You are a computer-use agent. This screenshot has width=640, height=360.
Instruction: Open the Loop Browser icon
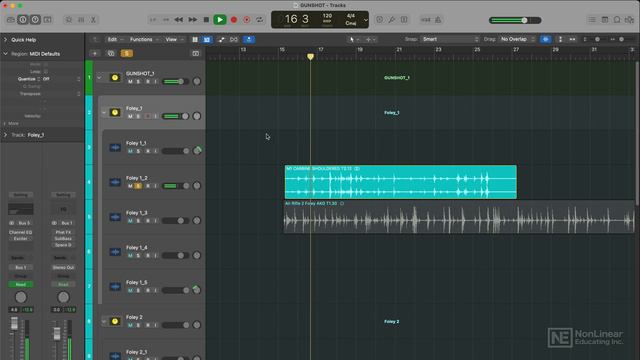coord(617,20)
